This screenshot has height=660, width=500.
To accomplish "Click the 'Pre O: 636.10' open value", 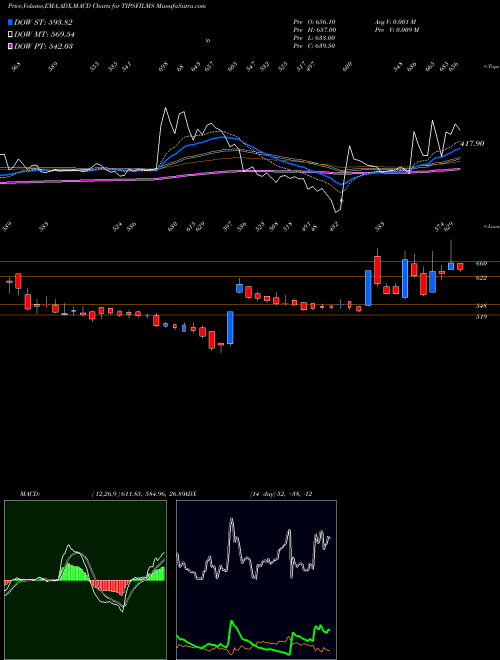I will tap(314, 21).
